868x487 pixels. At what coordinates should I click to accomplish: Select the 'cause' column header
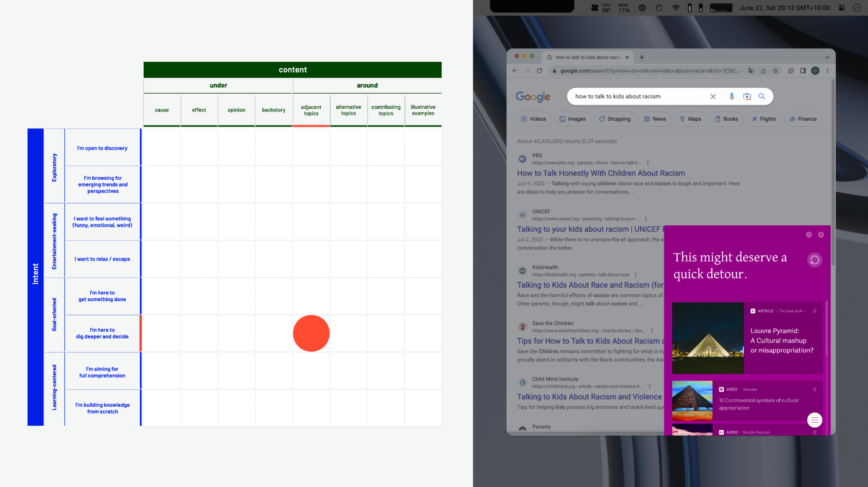162,110
